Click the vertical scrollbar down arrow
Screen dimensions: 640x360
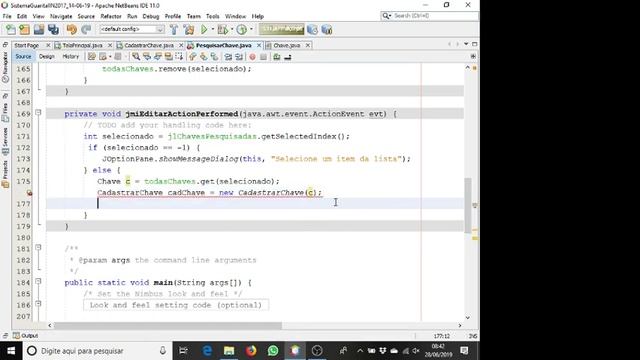[x=468, y=317]
